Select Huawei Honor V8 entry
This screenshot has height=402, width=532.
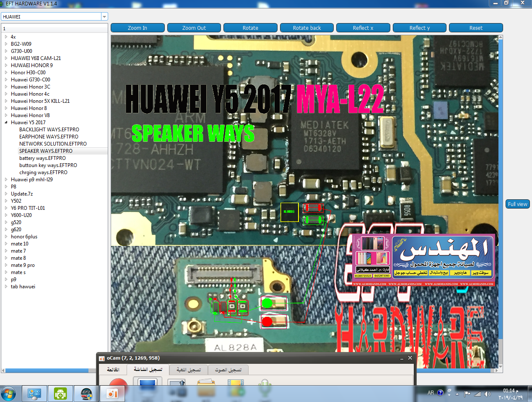point(30,115)
